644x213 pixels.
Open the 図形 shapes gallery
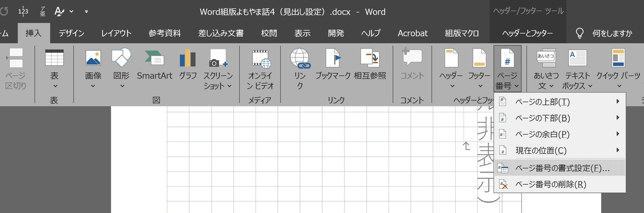coord(121,68)
